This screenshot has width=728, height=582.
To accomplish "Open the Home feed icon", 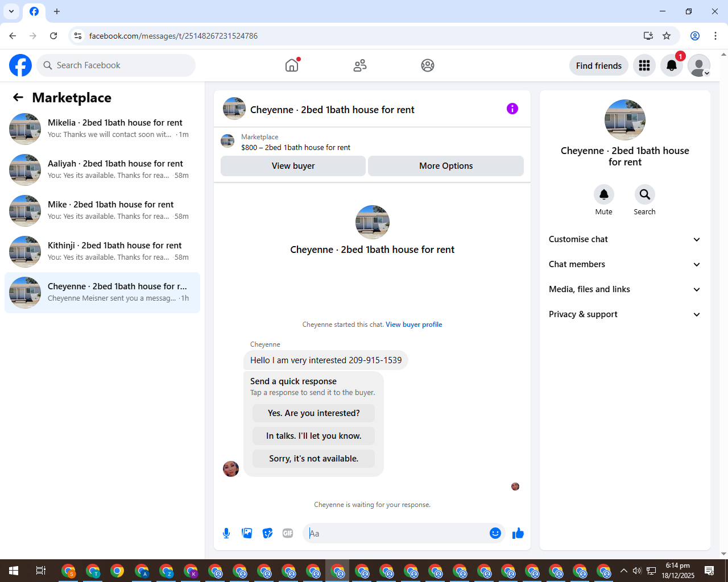I will 292,65.
